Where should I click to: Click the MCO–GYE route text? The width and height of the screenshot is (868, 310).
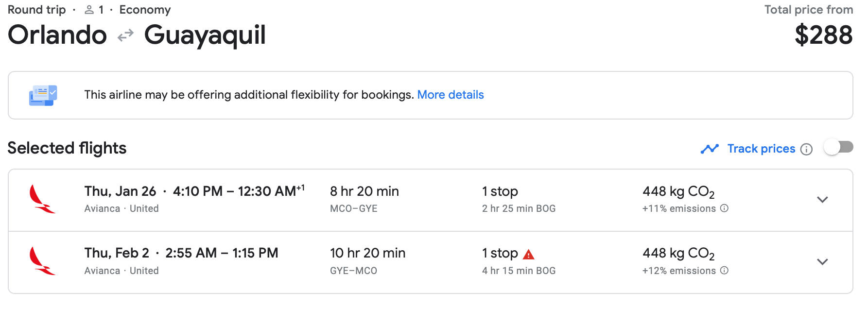353,208
